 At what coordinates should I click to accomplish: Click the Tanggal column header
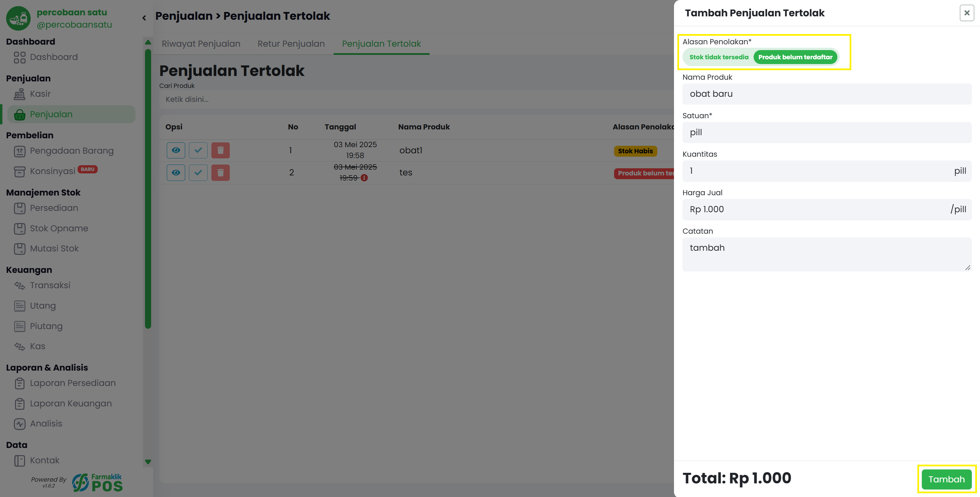click(x=340, y=127)
